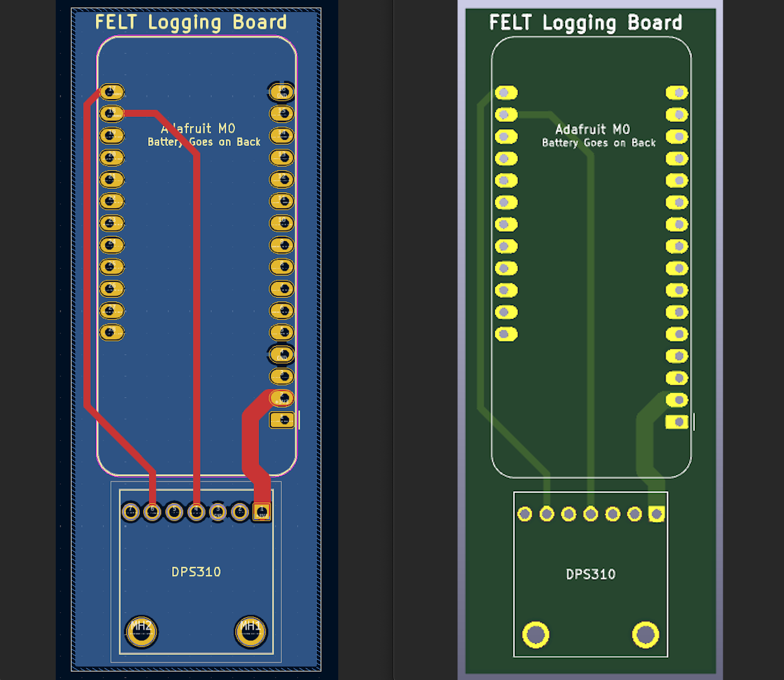The image size is (784, 680).
Task: Select a mounting hole in the 3D rendered board
Action: [x=535, y=634]
